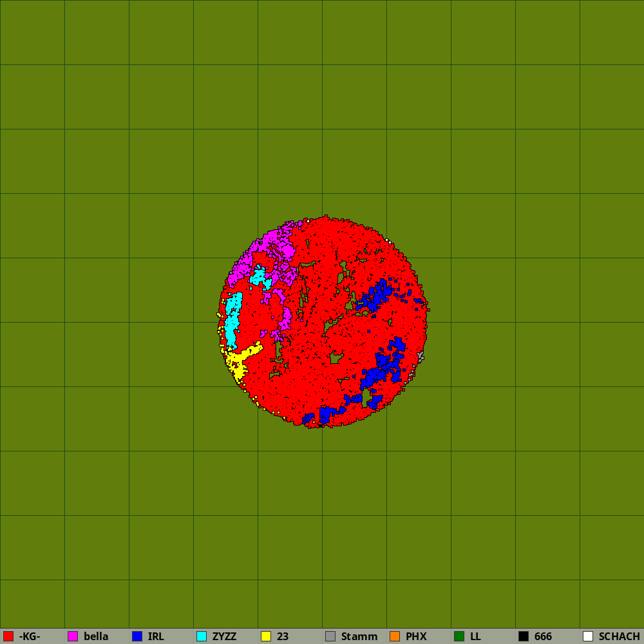Click the blue IRL legend swatch
Image resolution: width=644 pixels, height=644 pixels.
[137, 636]
